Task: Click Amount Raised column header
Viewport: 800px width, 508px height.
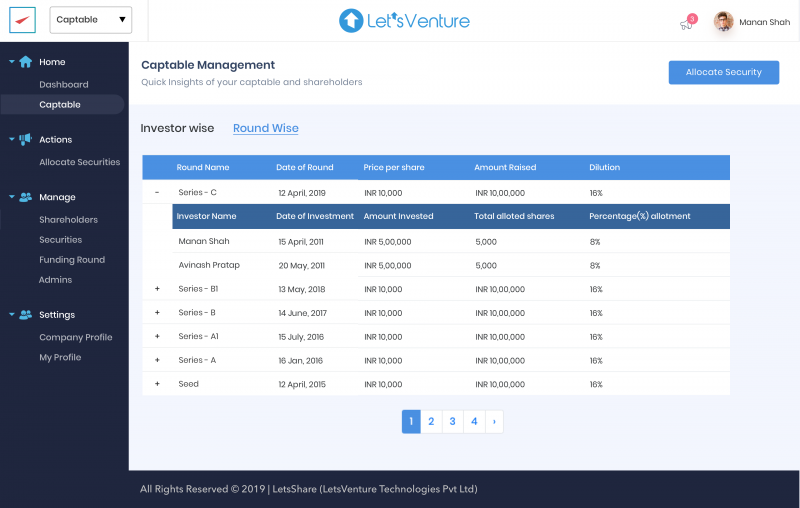Action: tap(505, 167)
